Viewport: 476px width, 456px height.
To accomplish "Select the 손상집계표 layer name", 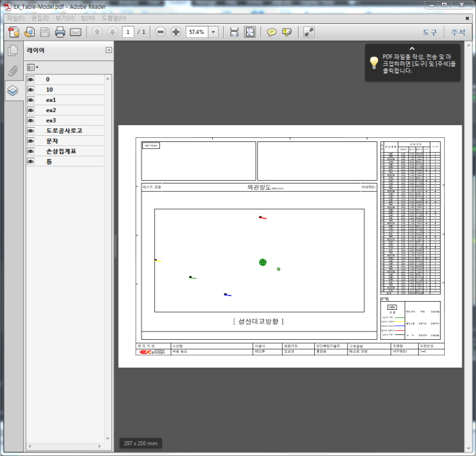I will coord(61,152).
